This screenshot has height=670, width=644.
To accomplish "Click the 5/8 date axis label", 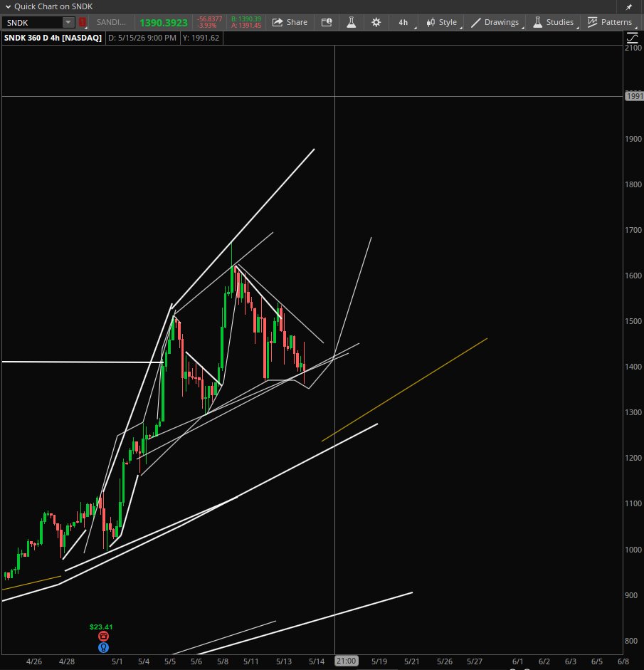I will point(223,661).
